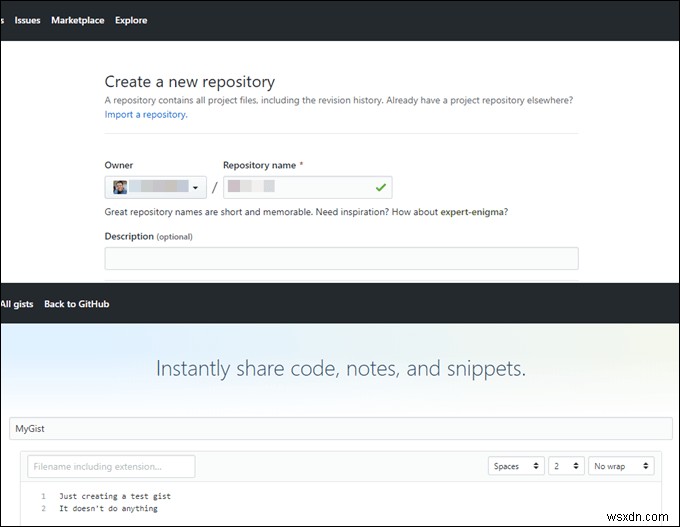Click the green checkmark validation icon
The width and height of the screenshot is (680, 527).
click(381, 187)
